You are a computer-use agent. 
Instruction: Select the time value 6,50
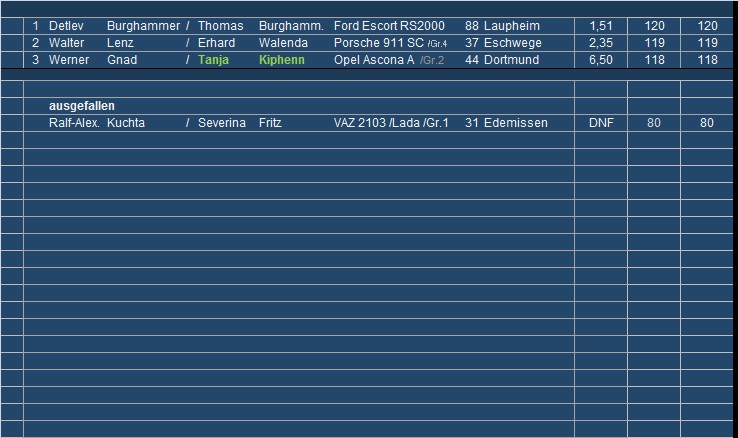pyautogui.click(x=601, y=60)
